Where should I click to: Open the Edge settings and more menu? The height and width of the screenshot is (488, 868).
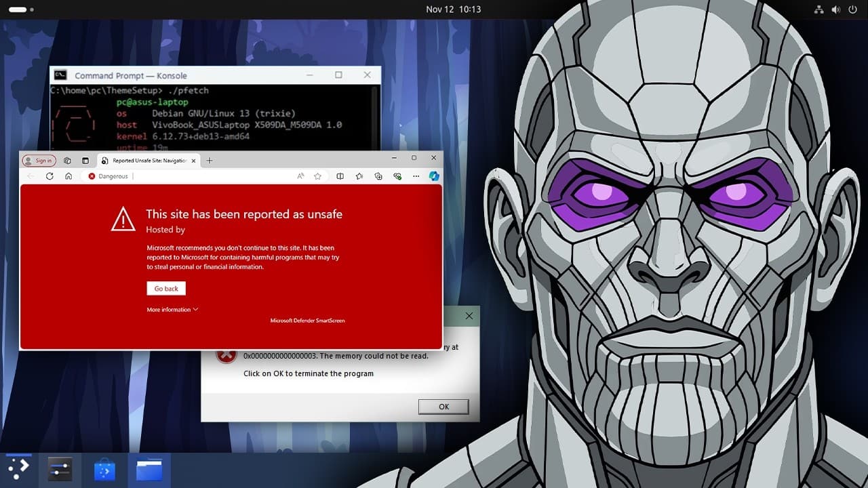click(x=416, y=176)
